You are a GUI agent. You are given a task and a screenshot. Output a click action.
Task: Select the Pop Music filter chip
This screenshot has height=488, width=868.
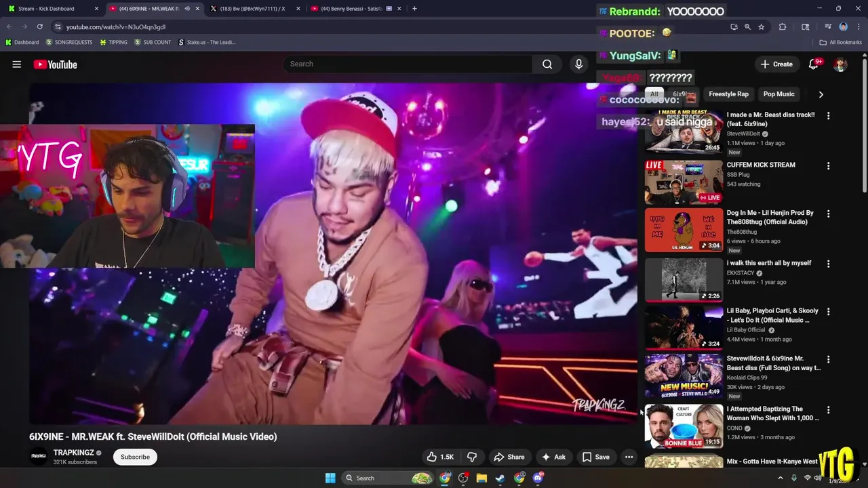point(778,94)
